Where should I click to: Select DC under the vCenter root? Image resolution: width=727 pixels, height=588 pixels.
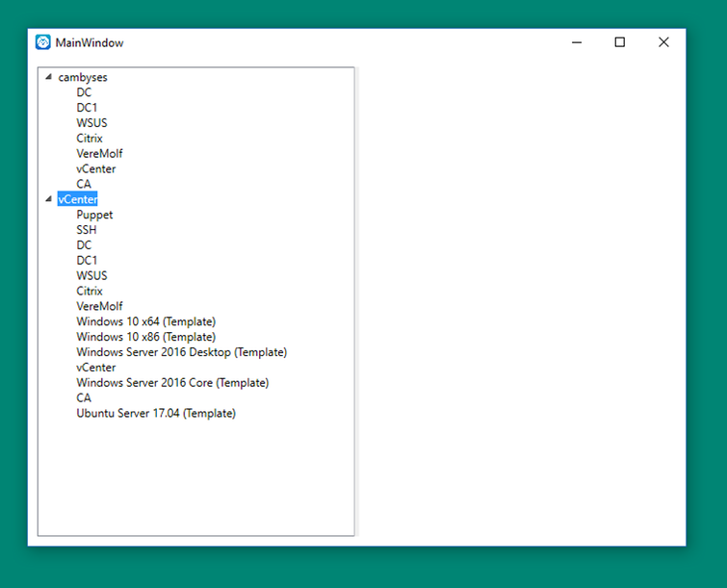(x=84, y=245)
